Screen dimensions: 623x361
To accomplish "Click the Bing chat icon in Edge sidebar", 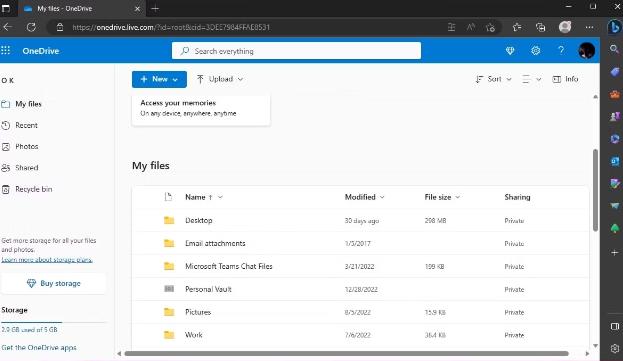I will [x=614, y=27].
